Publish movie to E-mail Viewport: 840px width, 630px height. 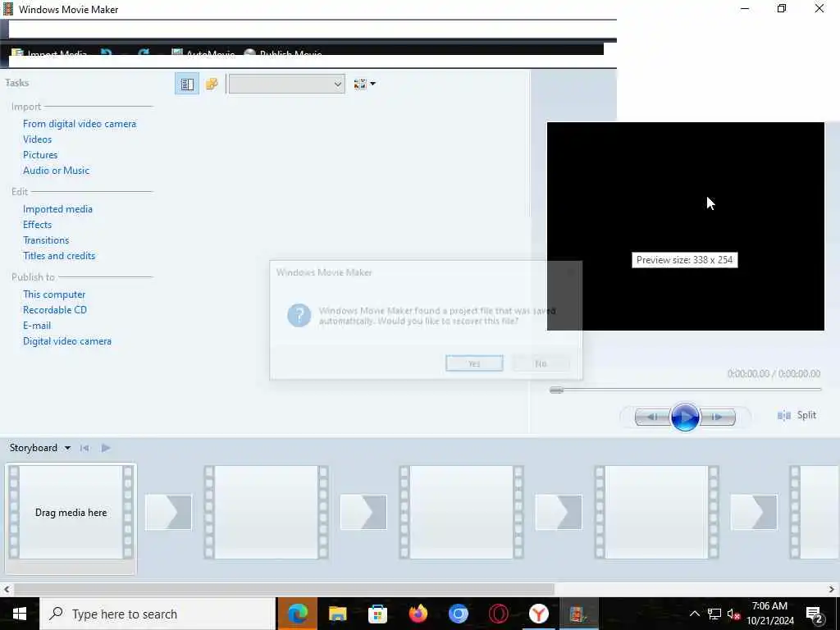[37, 325]
